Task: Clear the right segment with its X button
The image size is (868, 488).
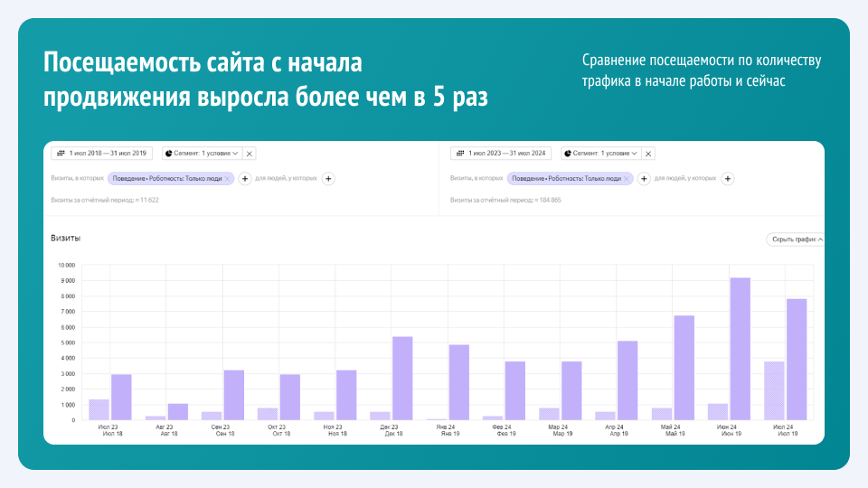Action: click(648, 154)
